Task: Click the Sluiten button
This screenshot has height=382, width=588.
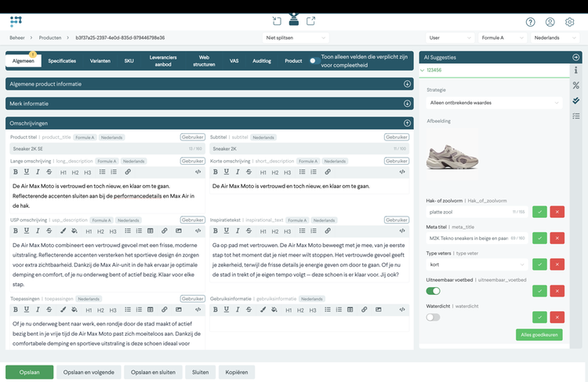Action: [200, 373]
